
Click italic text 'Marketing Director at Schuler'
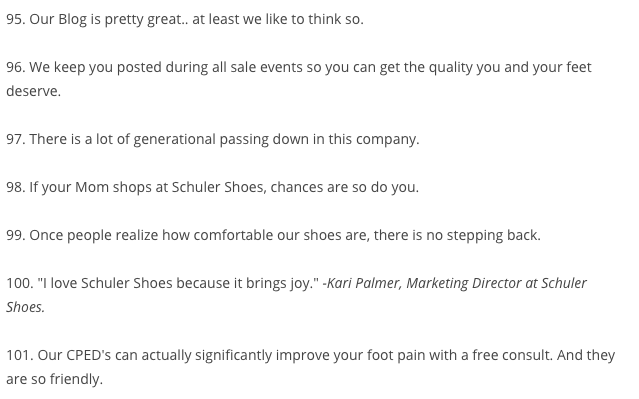tap(496, 283)
